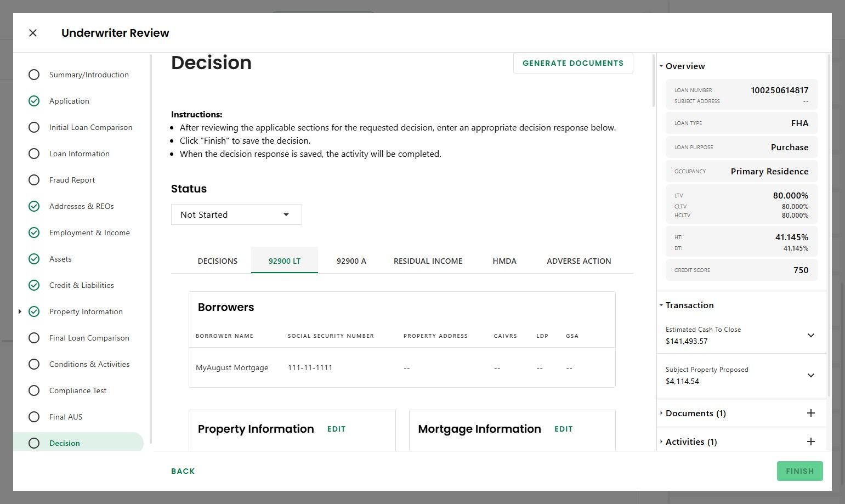This screenshot has width=845, height=504.
Task: Go to Addresses & REOs step
Action: click(x=82, y=206)
